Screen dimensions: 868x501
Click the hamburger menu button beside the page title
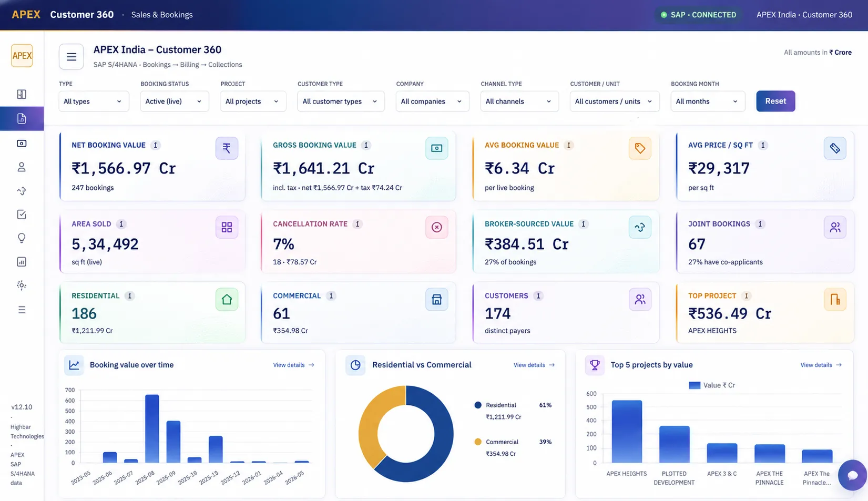coord(72,57)
